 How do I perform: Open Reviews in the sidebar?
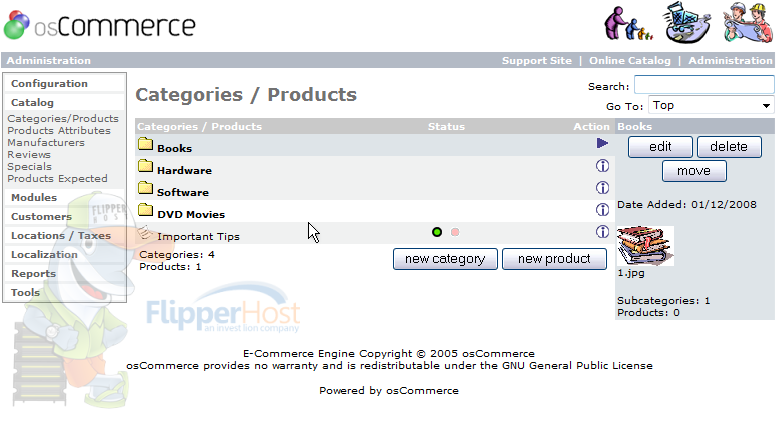(x=29, y=154)
